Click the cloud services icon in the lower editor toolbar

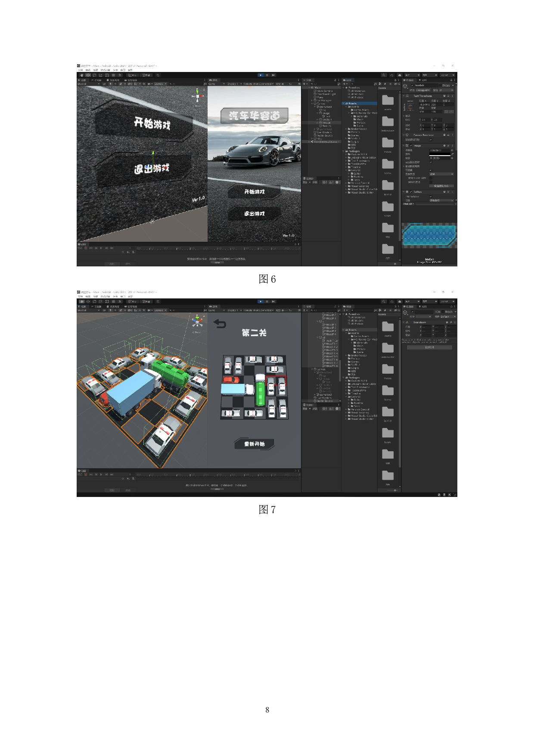tap(400, 302)
